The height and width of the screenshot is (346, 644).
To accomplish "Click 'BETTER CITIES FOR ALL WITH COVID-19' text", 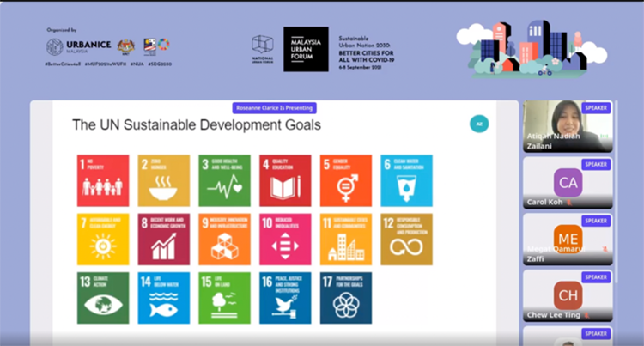I will (x=366, y=56).
